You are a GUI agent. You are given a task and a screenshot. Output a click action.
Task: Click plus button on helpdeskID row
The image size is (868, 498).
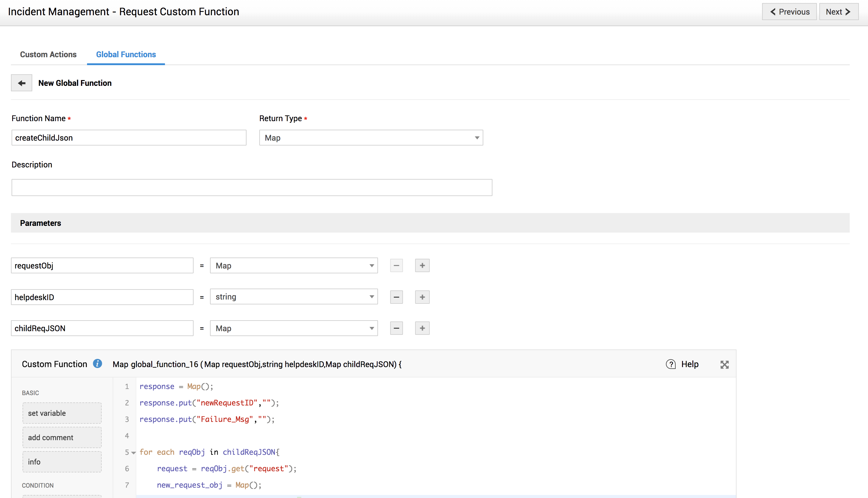(422, 297)
